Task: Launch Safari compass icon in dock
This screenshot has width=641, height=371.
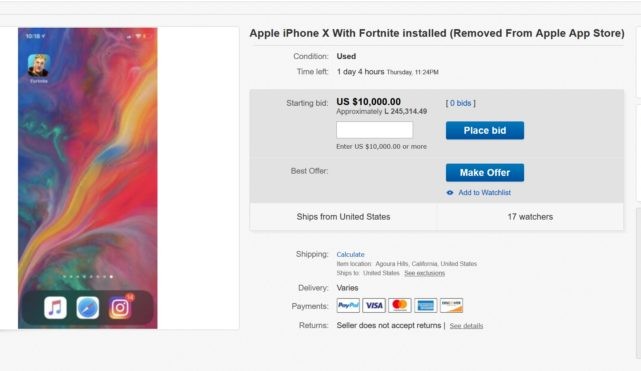Action: point(87,308)
